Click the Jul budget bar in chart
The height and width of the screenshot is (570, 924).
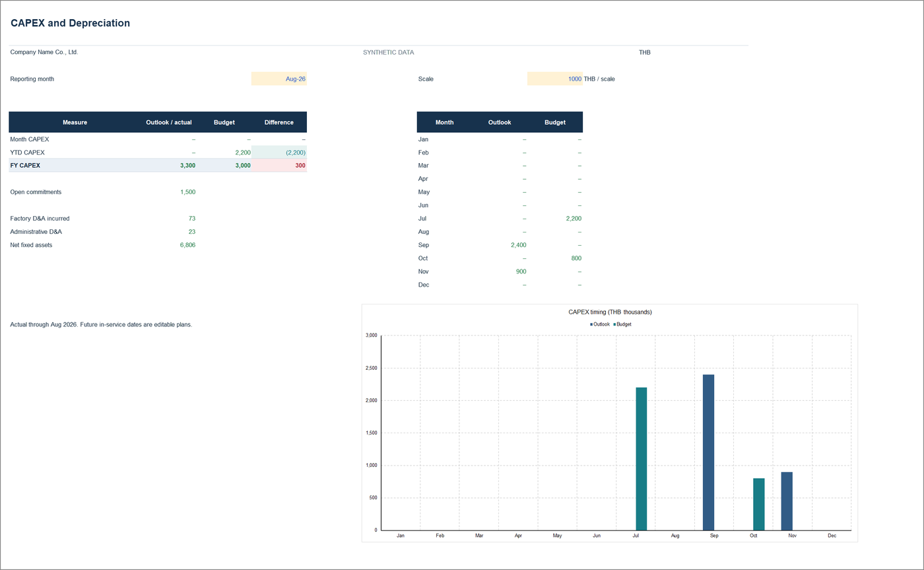[642, 458]
